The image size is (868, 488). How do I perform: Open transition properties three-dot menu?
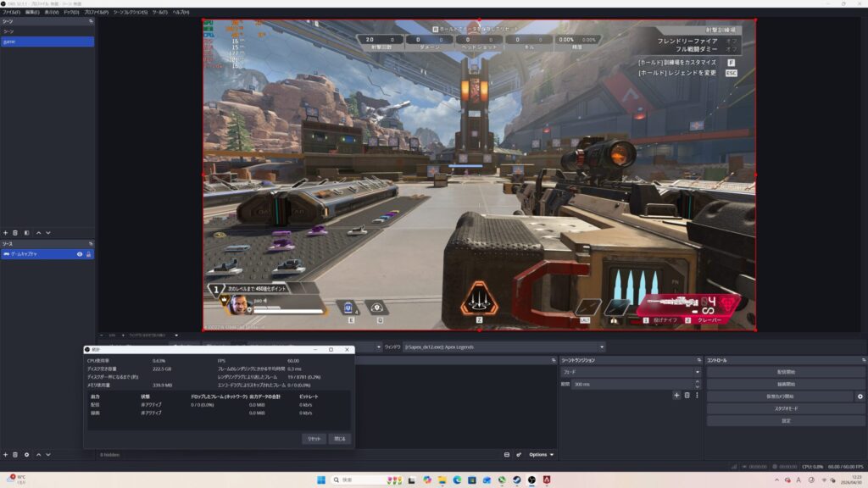(x=697, y=395)
